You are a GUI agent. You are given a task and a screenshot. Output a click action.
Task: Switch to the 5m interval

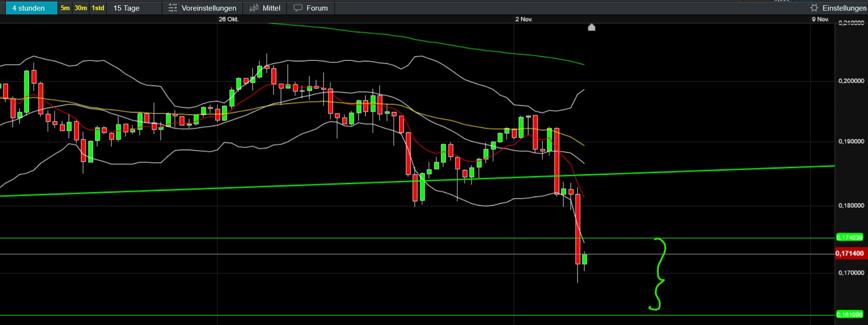(65, 8)
